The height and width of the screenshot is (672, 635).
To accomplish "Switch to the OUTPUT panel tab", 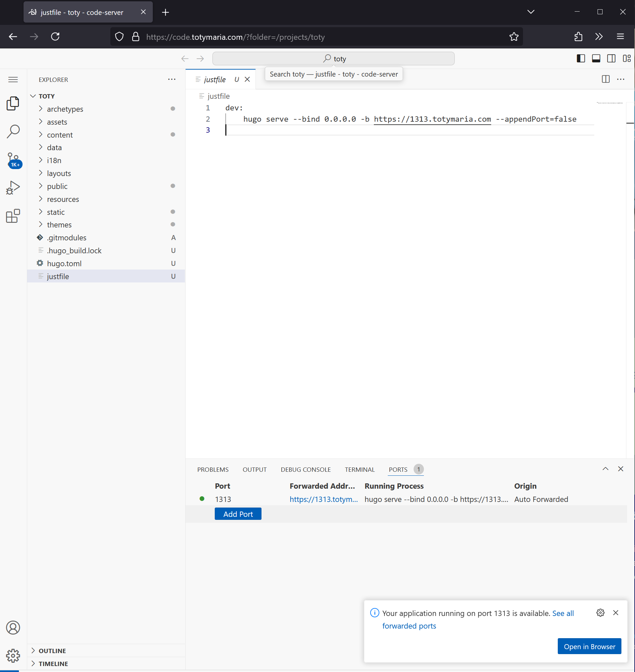I will click(255, 469).
